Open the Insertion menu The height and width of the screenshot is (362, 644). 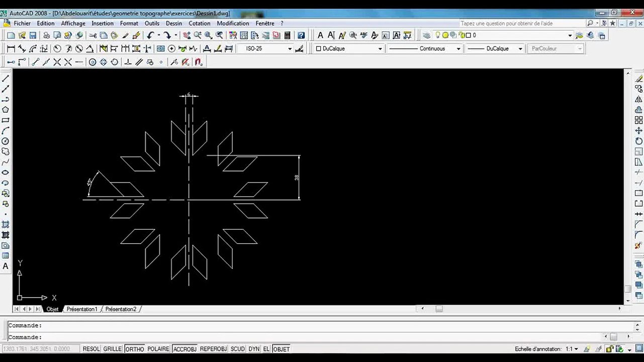103,23
